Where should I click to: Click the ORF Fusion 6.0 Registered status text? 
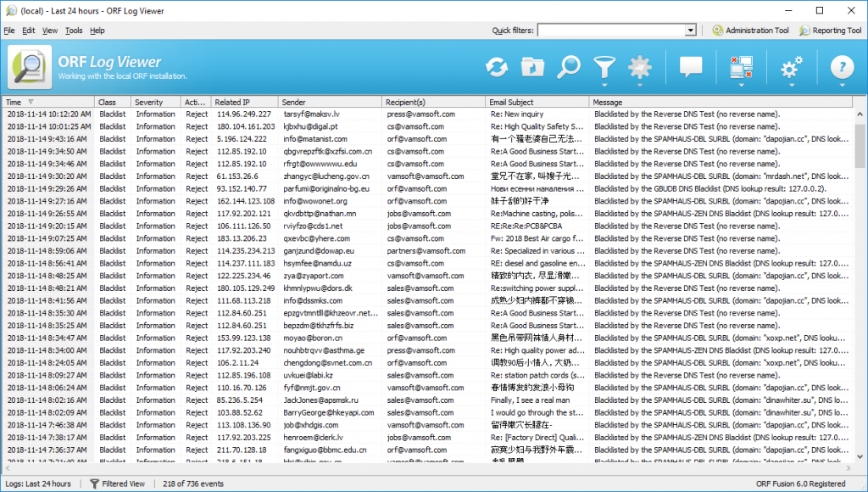pos(800,484)
